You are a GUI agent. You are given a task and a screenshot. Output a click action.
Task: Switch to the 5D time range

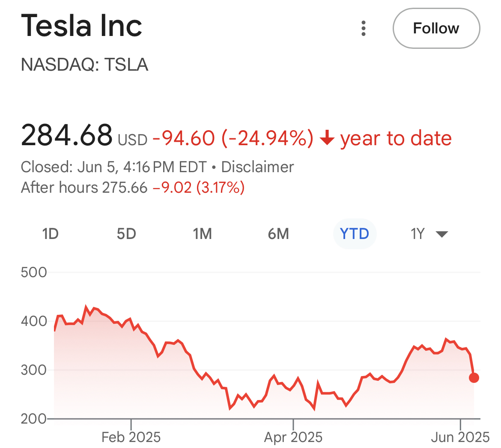tap(126, 234)
